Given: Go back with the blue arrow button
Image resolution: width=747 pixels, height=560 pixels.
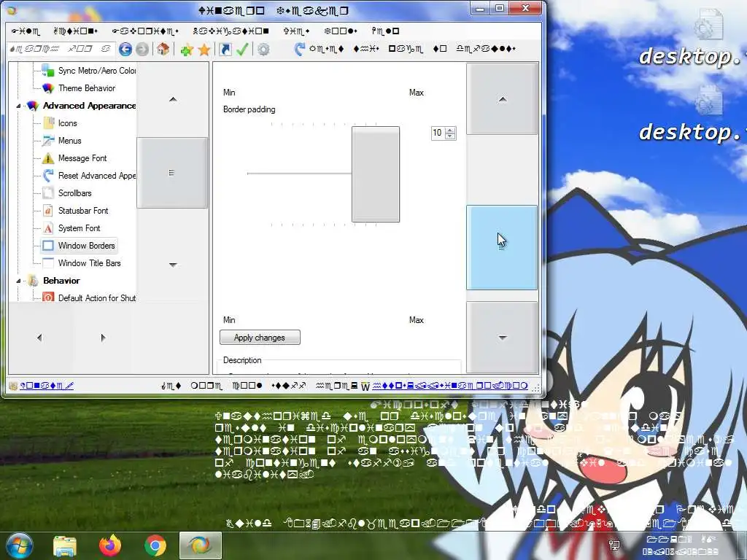Looking at the screenshot, I should [125, 49].
